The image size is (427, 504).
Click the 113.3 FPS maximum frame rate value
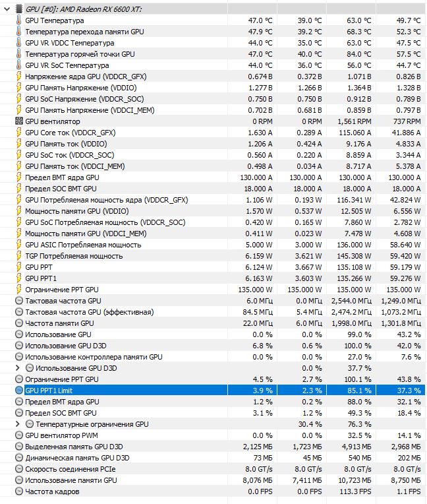355,491
